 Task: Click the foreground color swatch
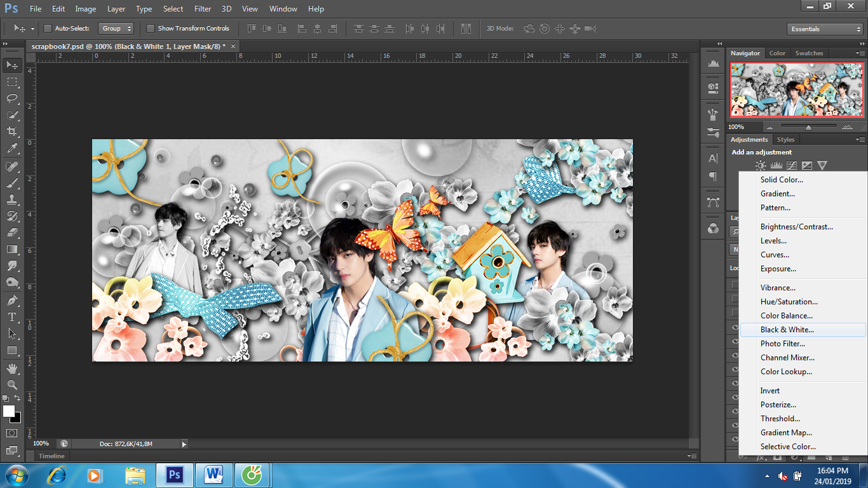pyautogui.click(x=9, y=411)
